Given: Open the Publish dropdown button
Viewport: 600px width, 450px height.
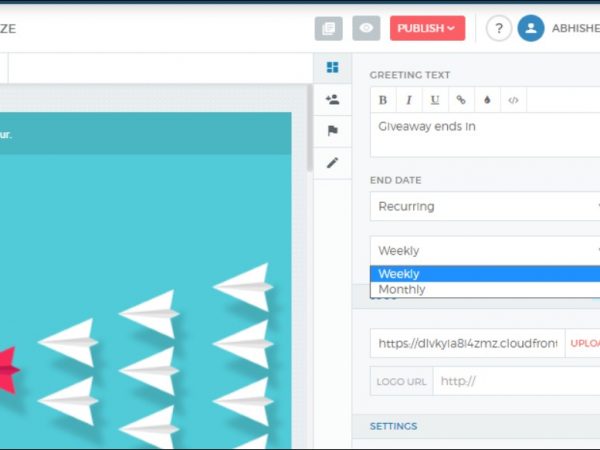Looking at the screenshot, I should point(427,28).
